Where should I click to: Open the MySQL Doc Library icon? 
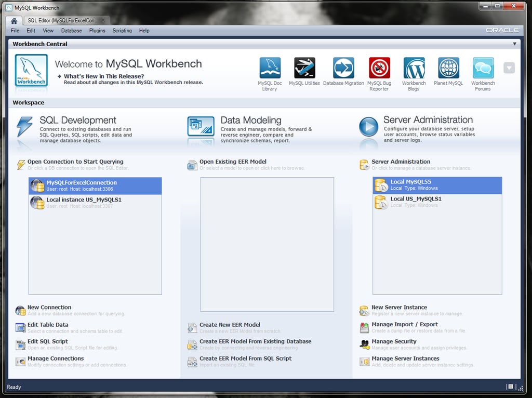(270, 68)
